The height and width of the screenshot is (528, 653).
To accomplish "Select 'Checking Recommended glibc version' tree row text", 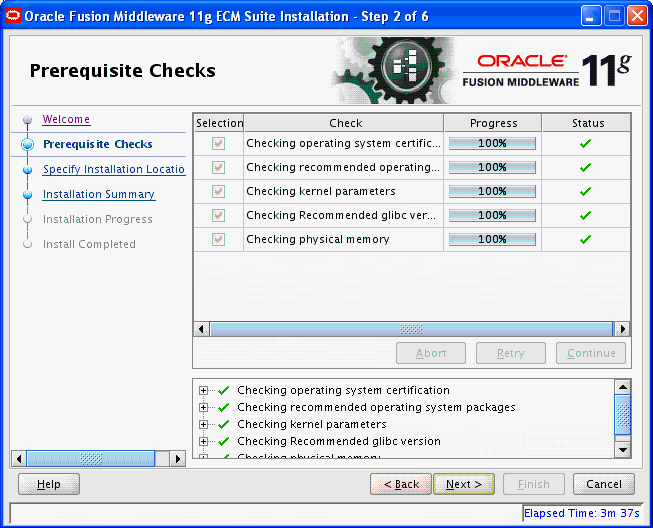I will (x=339, y=441).
